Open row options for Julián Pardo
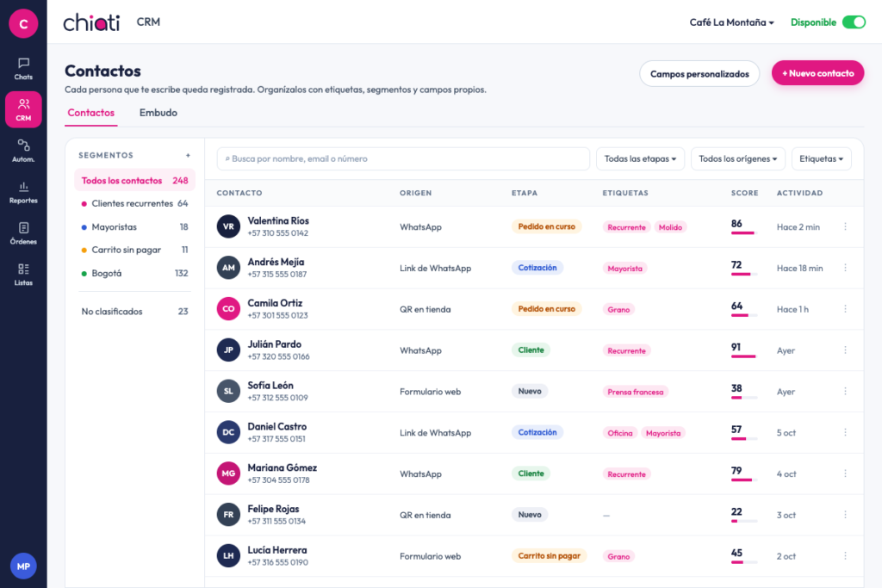Viewport: 882px width, 588px height. pos(845,350)
